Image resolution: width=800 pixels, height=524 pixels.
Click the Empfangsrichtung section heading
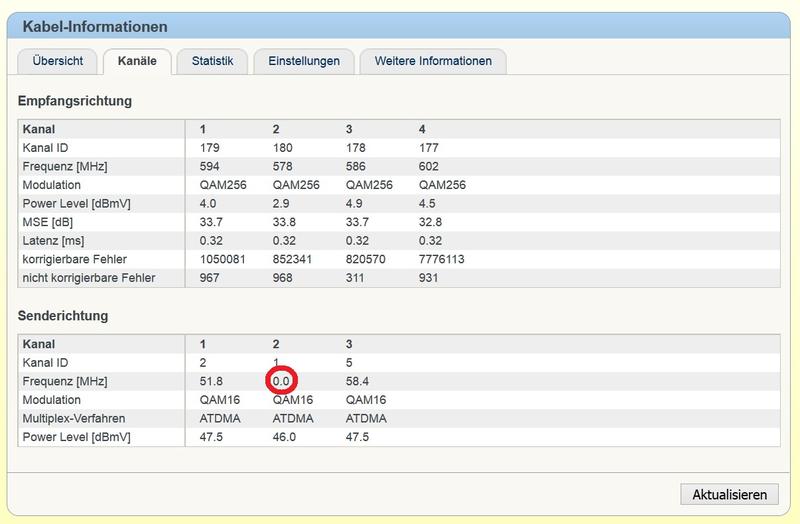tap(75, 101)
